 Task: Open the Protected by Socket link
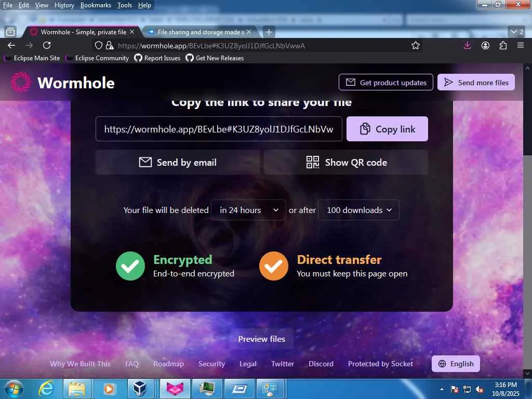[380, 364]
